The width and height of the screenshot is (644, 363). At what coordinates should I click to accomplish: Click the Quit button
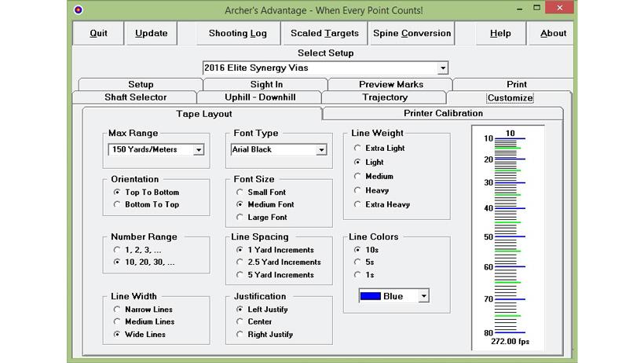point(98,33)
